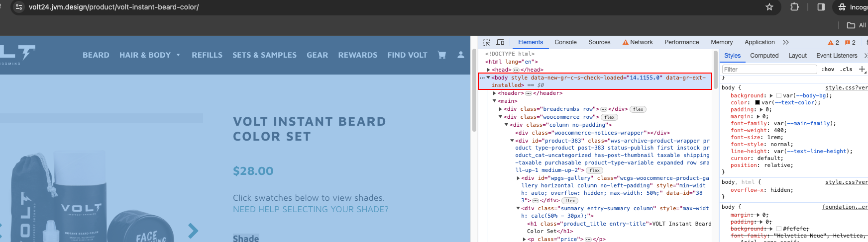Expand padding shorthand property triangle

(x=761, y=110)
